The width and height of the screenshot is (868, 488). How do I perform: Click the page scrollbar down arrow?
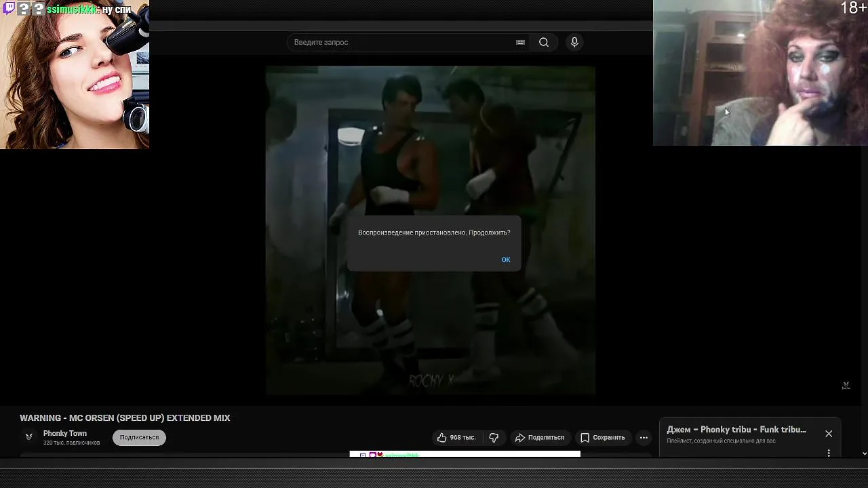click(864, 453)
